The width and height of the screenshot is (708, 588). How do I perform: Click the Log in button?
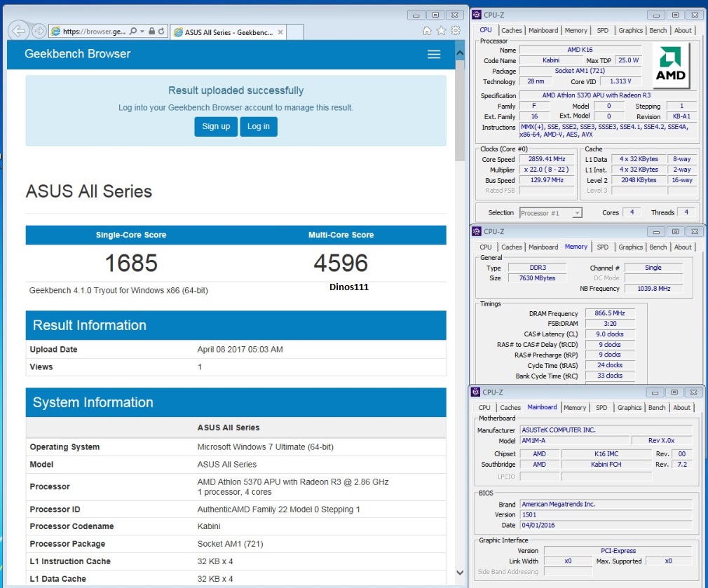[258, 126]
